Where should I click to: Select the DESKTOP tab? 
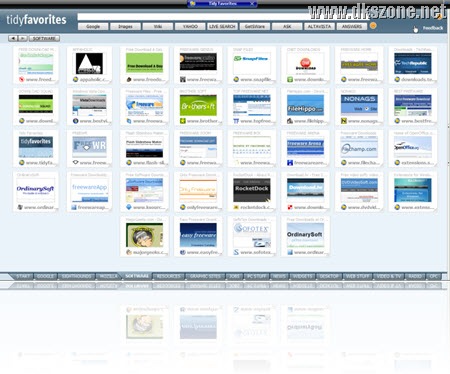pos(329,276)
